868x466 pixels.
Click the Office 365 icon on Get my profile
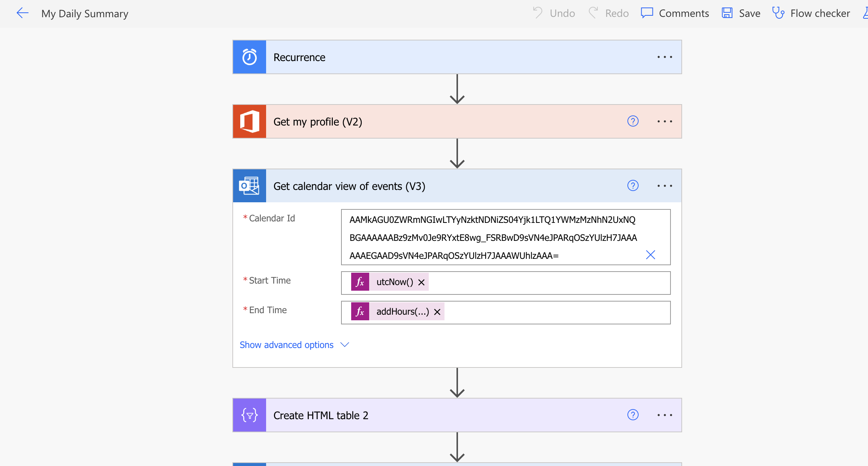pos(249,121)
